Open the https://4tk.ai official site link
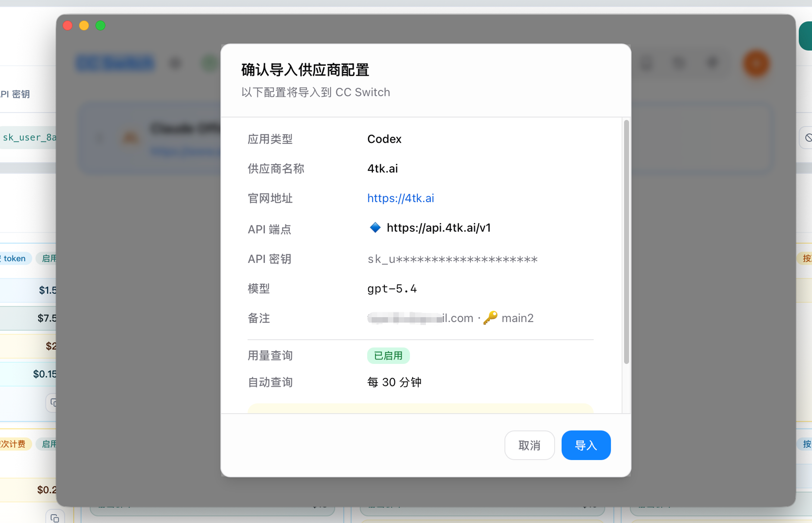Screen dimensions: 812x523 (400, 198)
